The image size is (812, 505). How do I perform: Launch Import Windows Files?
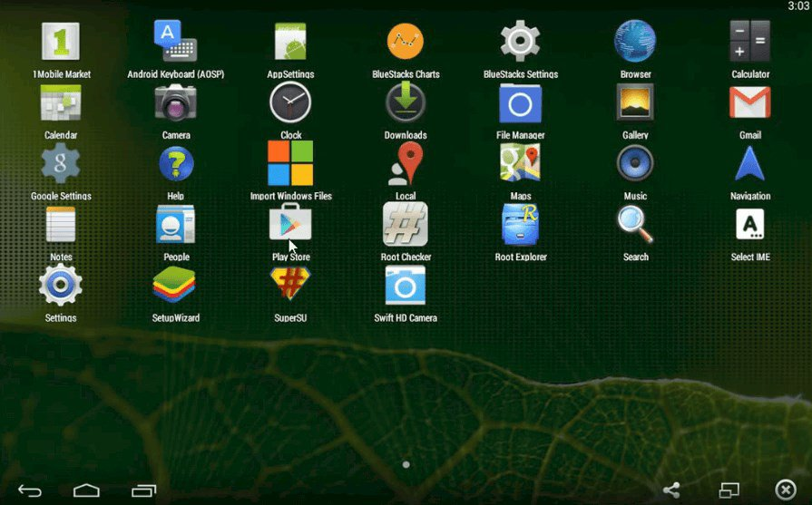[290, 163]
